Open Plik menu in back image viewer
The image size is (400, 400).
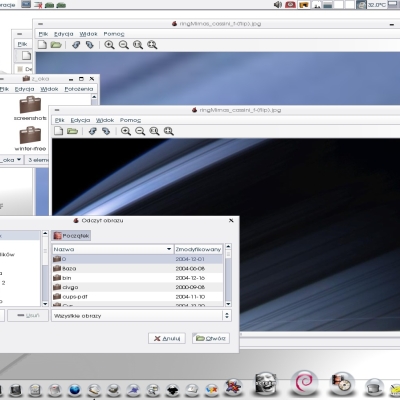(x=43, y=34)
